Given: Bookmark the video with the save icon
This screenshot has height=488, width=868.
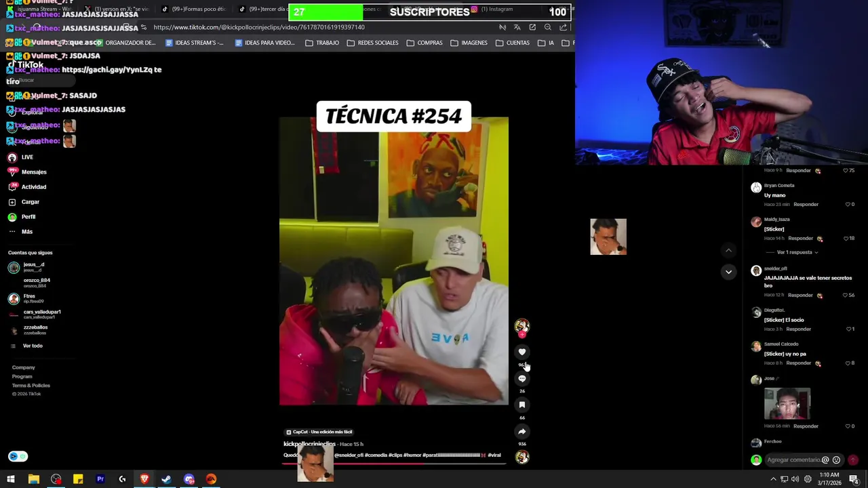Looking at the screenshot, I should tap(522, 405).
